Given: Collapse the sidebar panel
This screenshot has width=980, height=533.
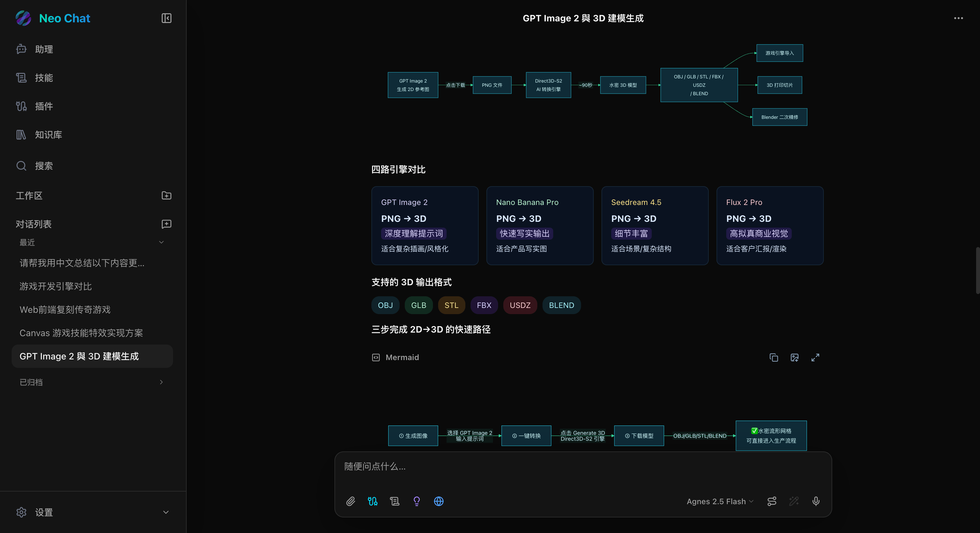Looking at the screenshot, I should coord(166,18).
